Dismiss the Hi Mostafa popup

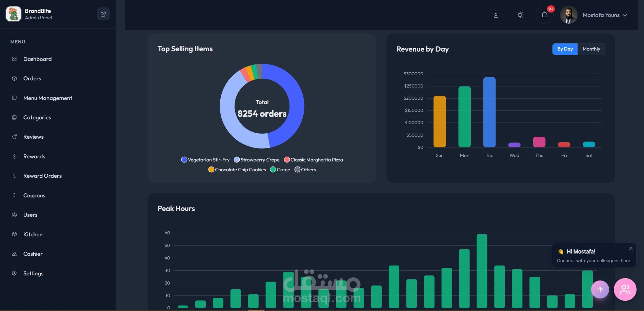631,248
